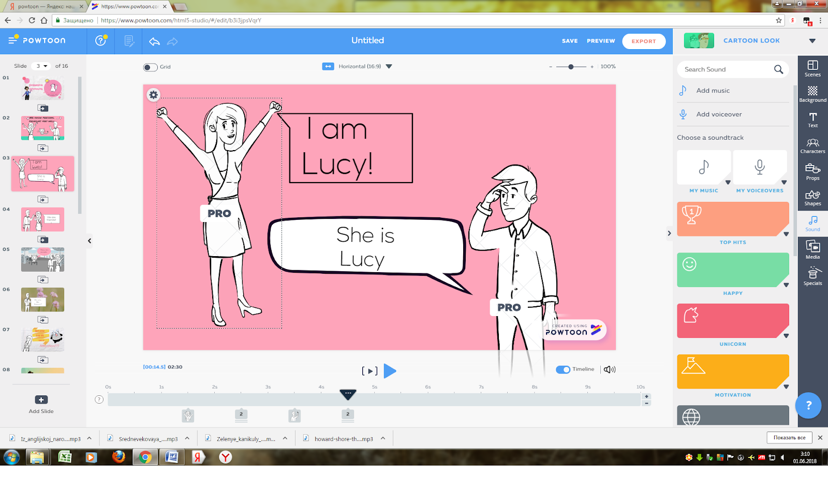The height and width of the screenshot is (504, 828).
Task: Expand the My Music dropdown arrow
Action: point(728,182)
